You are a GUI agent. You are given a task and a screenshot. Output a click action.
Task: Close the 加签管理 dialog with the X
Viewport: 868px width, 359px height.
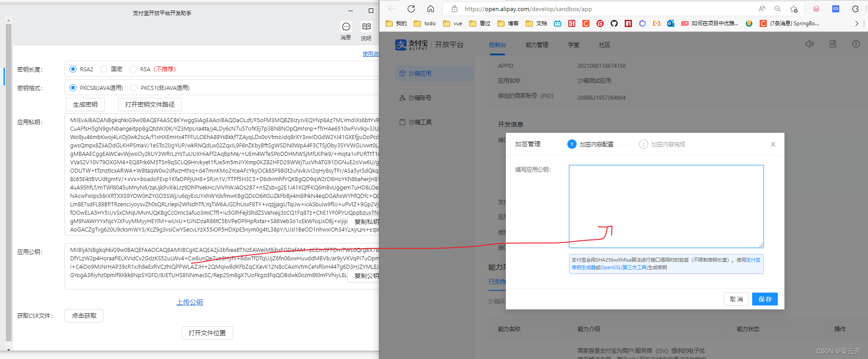(773, 144)
